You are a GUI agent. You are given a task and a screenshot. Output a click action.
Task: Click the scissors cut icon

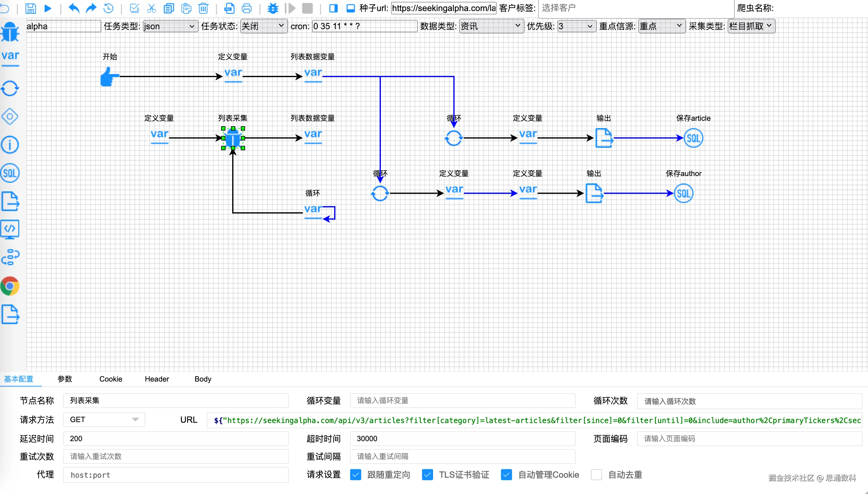tap(151, 8)
